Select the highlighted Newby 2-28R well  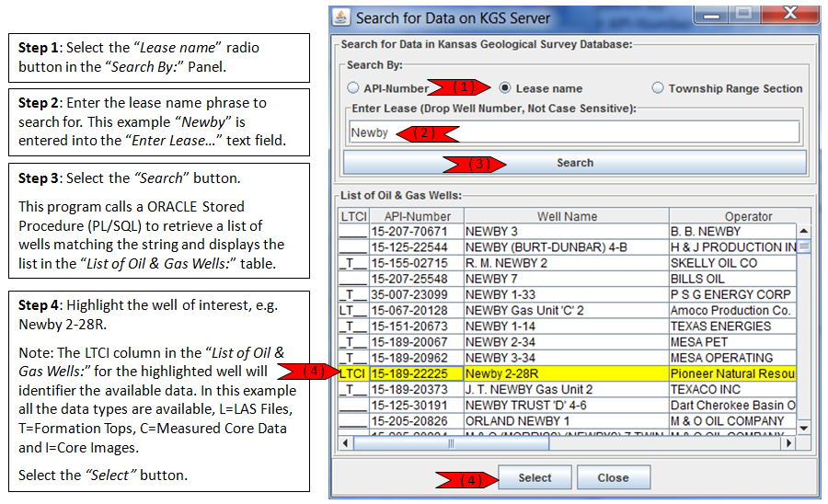point(567,373)
